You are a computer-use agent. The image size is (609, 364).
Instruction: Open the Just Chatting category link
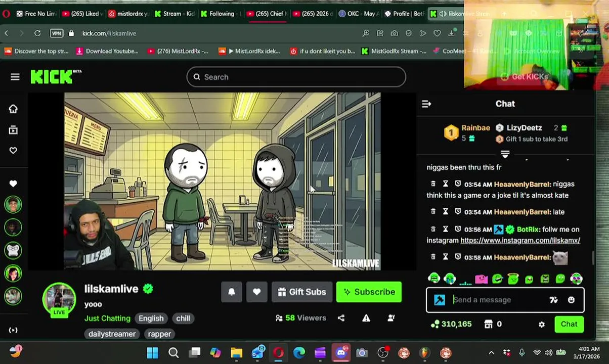[107, 318]
